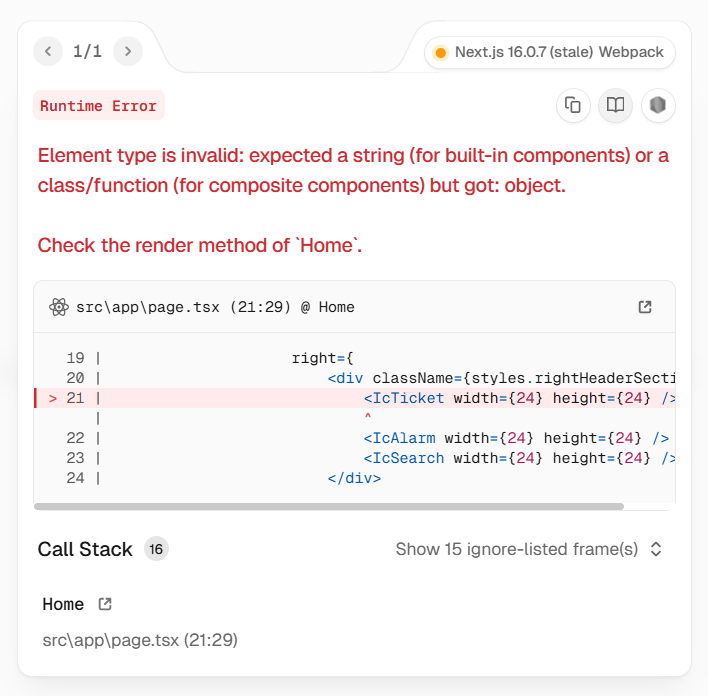Image resolution: width=708 pixels, height=696 pixels.
Task: Expand ignore-listed frames chevron arrows
Action: (656, 549)
